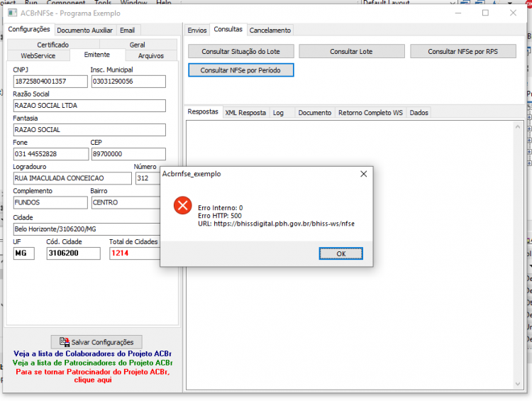Open the Email tab

[127, 31]
